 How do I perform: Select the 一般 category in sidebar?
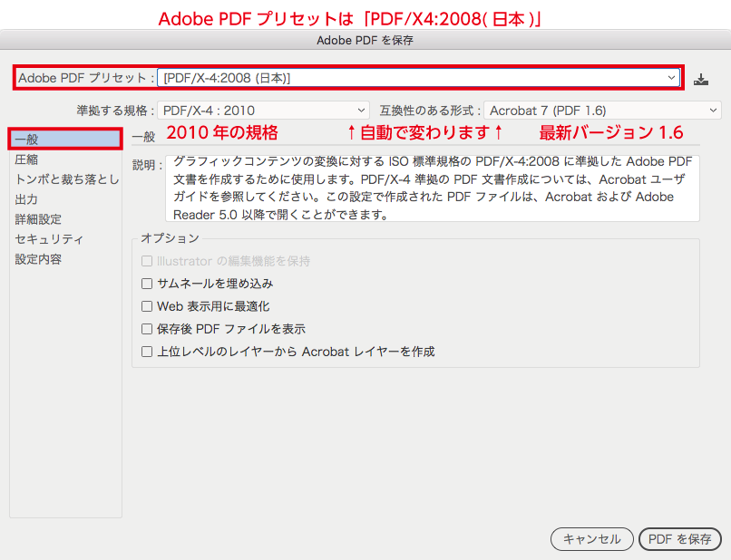(65, 140)
